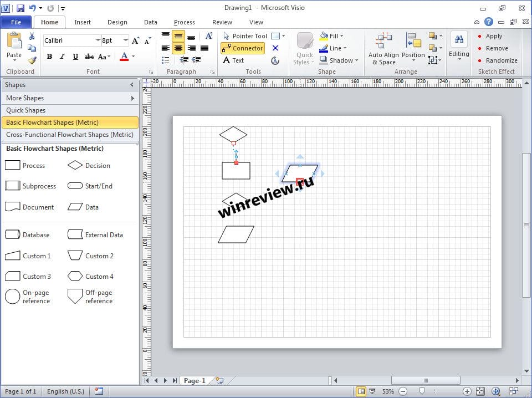Toggle Align Center horizontal text alignment
This screenshot has height=398, width=532.
click(178, 48)
